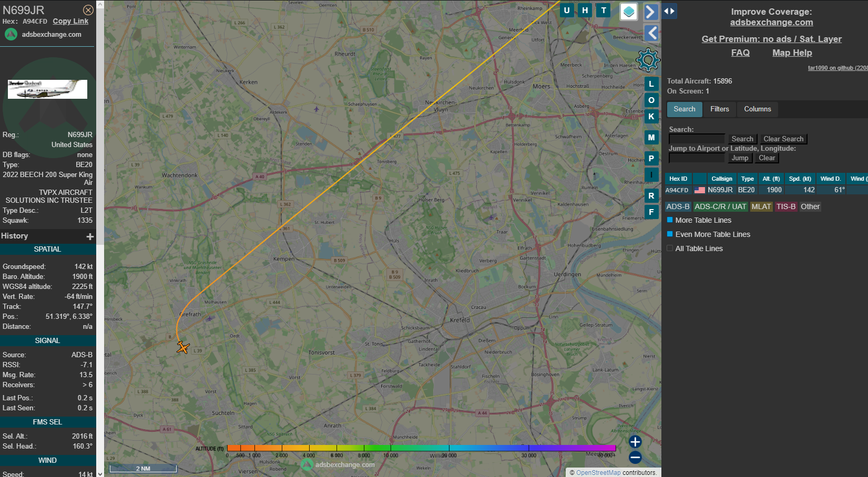Click the Squawk value 1335
Viewport: 868px width, 477px height.
(85, 221)
